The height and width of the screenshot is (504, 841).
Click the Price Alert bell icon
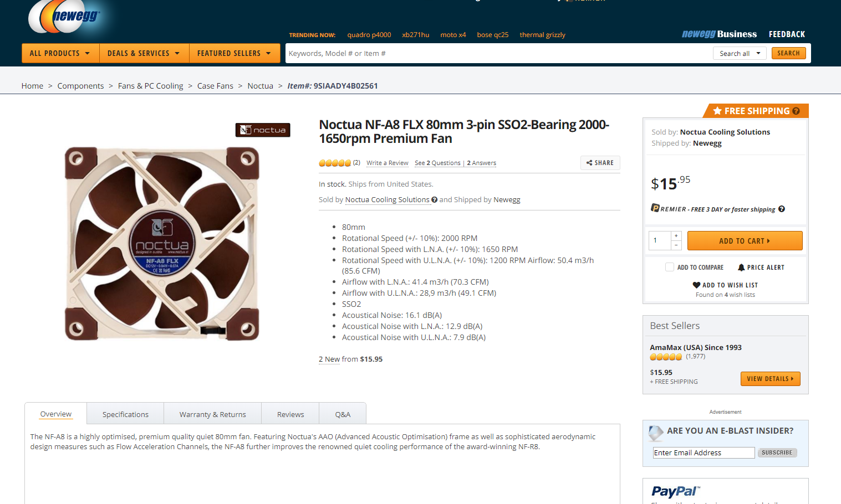[x=741, y=268]
